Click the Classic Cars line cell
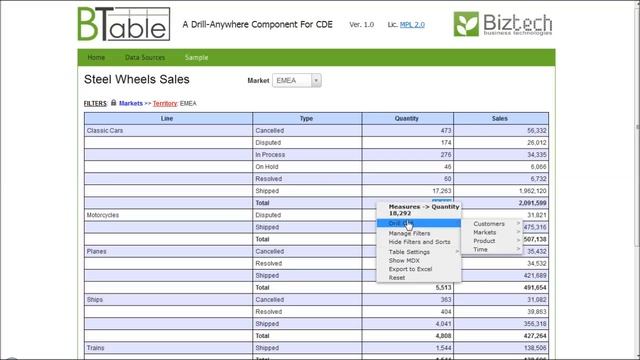Image resolution: width=640 pixels, height=360 pixels. (x=168, y=131)
